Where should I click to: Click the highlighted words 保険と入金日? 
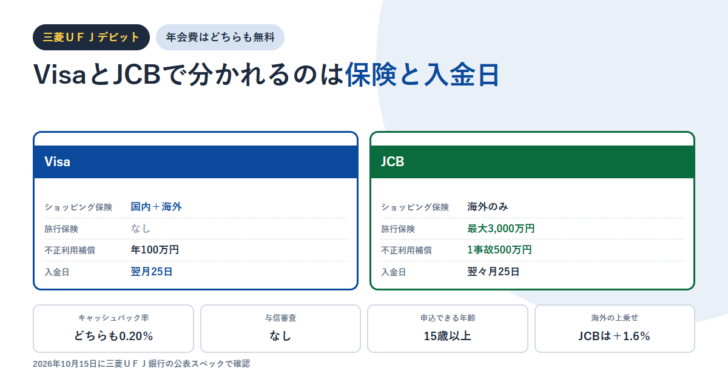[422, 75]
